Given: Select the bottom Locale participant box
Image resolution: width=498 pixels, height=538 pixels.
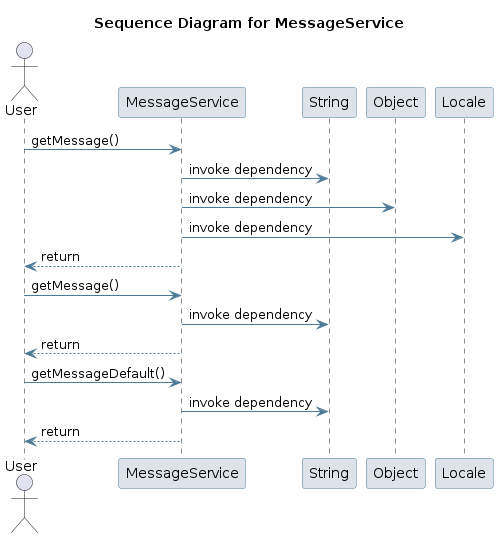Looking at the screenshot, I should click(x=464, y=473).
